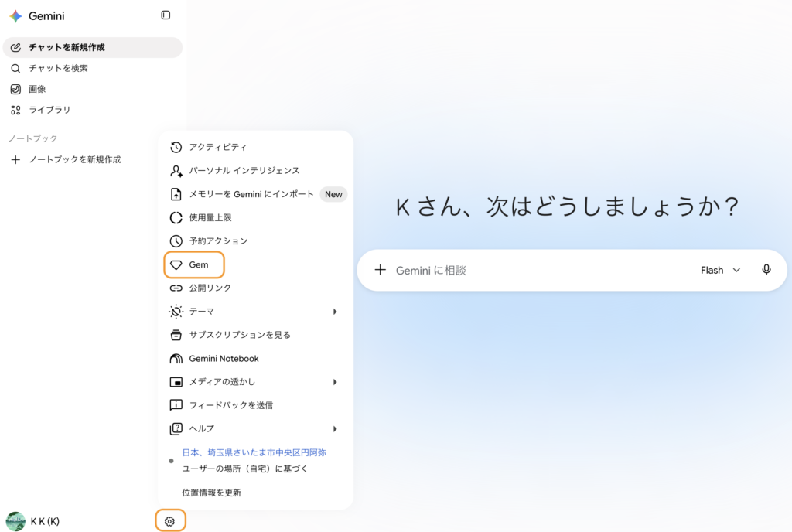Click チャットを新規作成 button
The height and width of the screenshot is (532, 792).
coord(93,47)
